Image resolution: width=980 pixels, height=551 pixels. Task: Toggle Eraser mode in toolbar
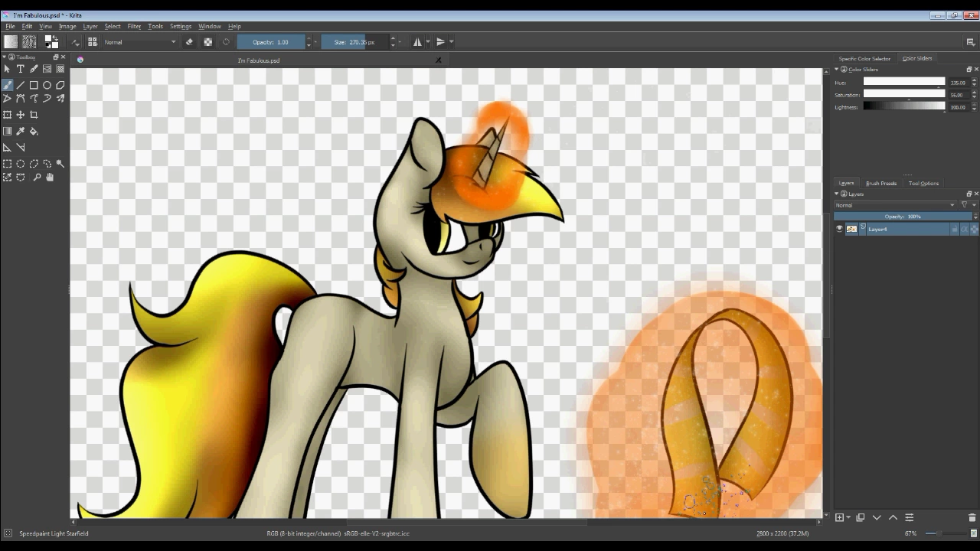[189, 42]
